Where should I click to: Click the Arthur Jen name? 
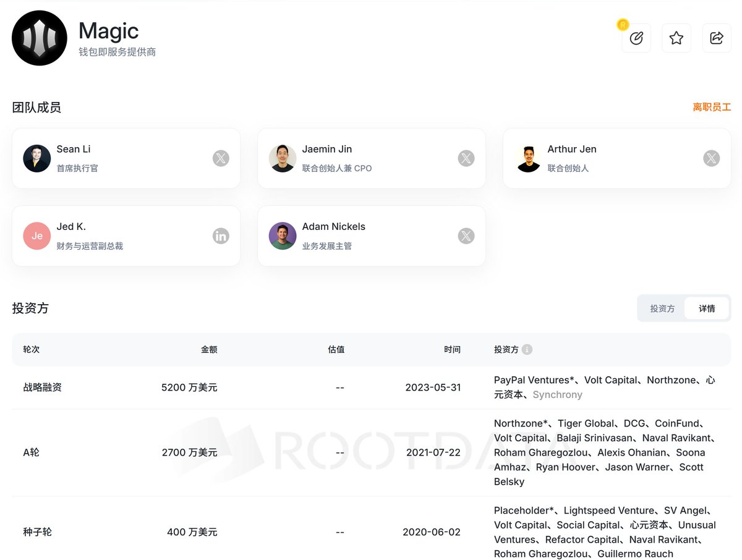click(572, 149)
